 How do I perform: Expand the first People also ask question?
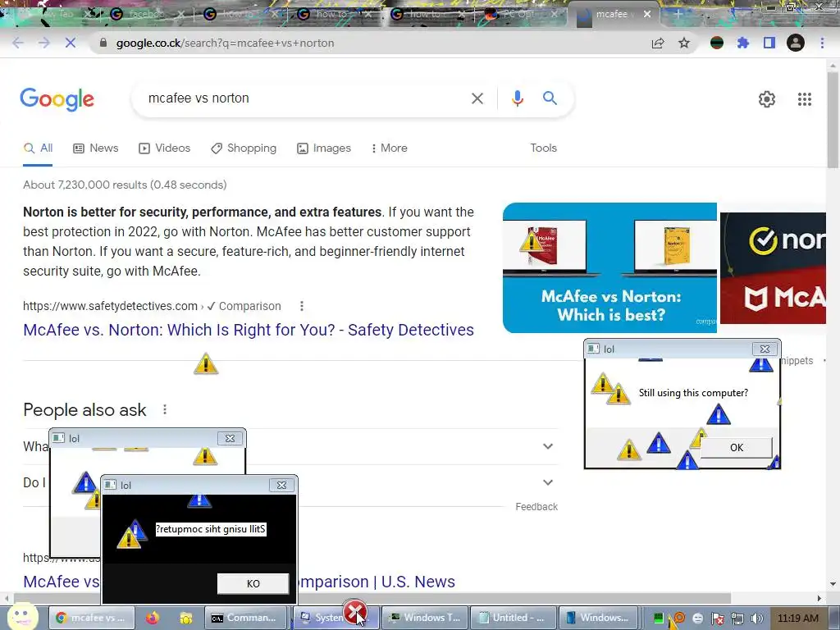coord(547,446)
